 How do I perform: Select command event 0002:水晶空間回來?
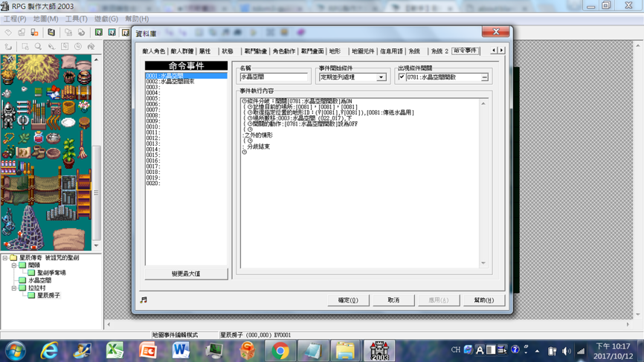[x=186, y=82]
